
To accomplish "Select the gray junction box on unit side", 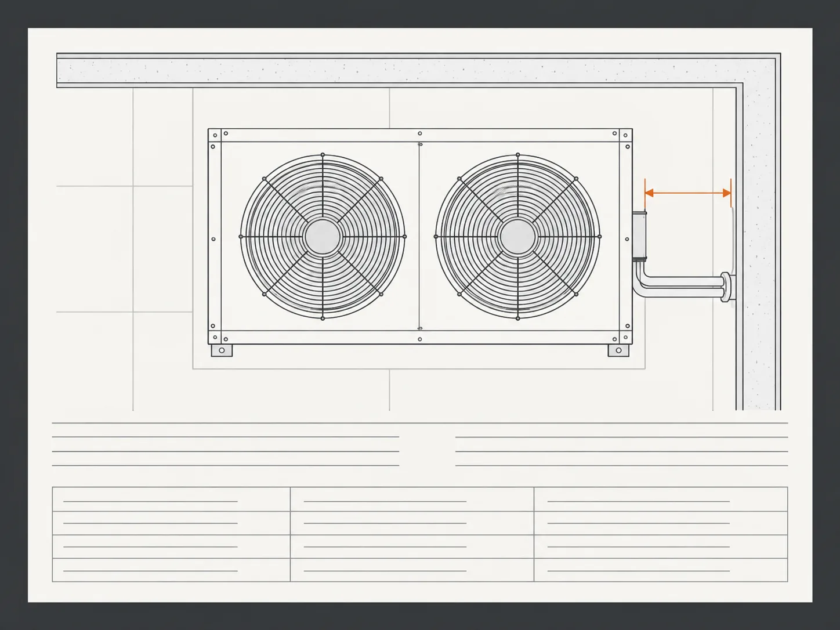I will point(639,236).
